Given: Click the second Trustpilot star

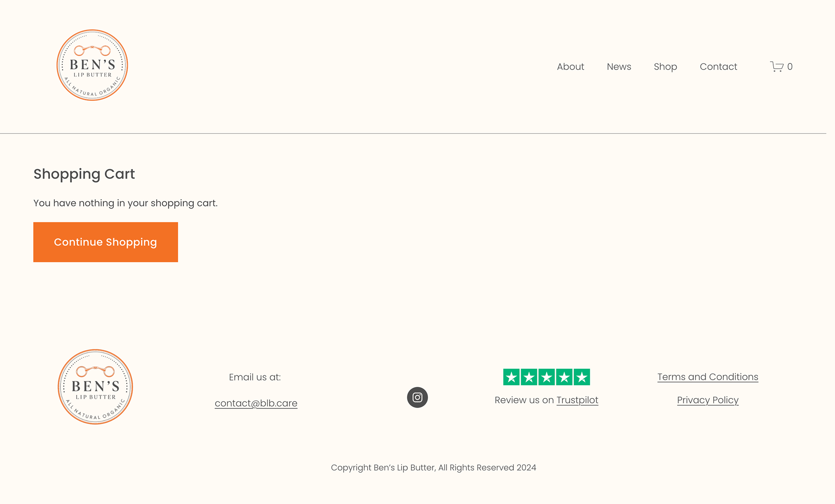Looking at the screenshot, I should point(529,377).
